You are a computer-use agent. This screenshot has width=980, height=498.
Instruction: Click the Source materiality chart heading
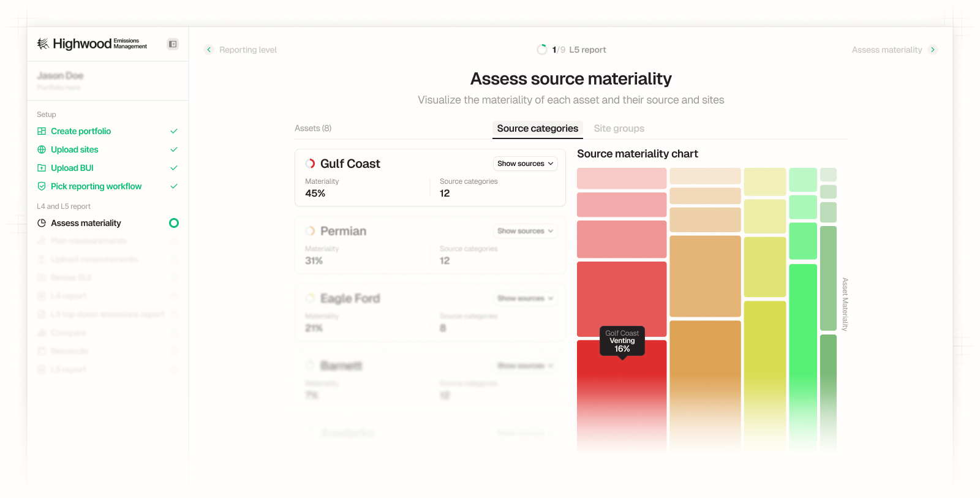(638, 154)
